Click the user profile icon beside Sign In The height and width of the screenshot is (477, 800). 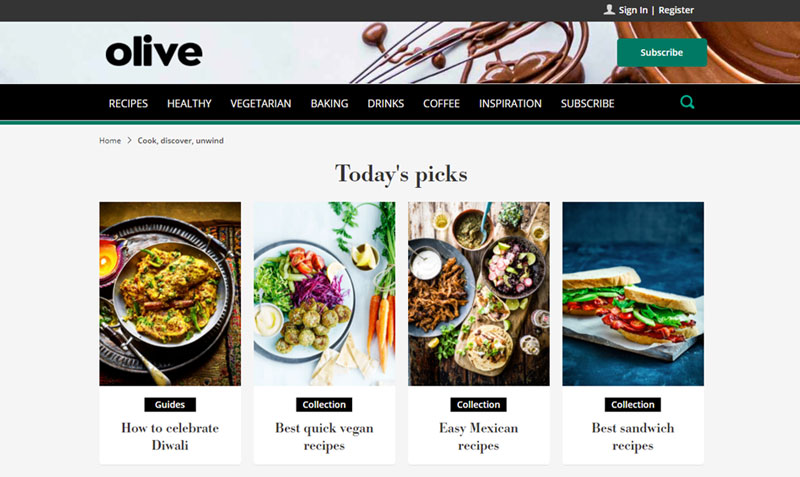coord(609,10)
